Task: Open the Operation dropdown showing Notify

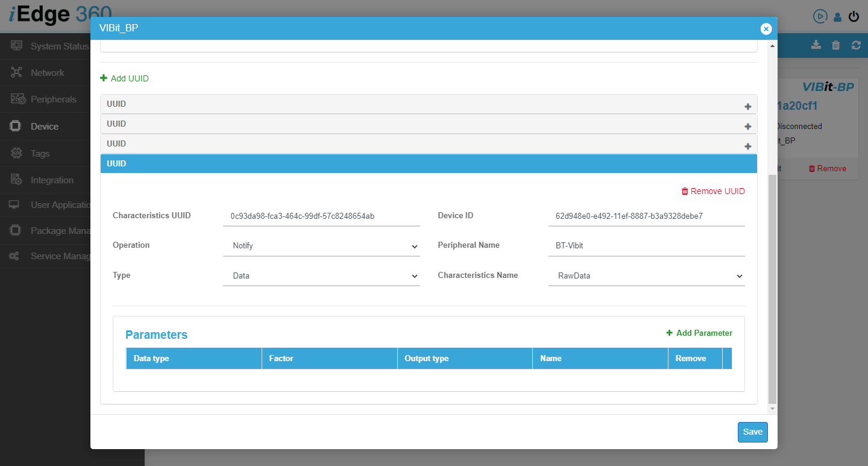Action: pyautogui.click(x=321, y=246)
